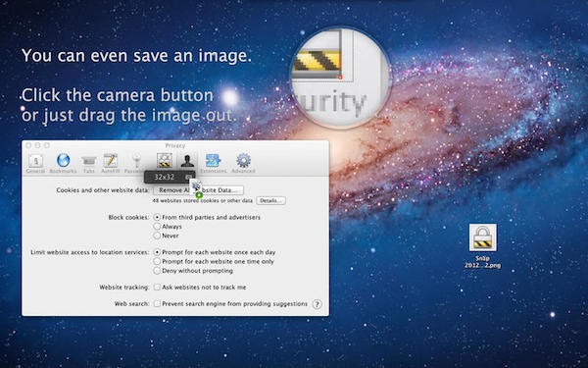Screen dimensions: 588x368
Task: Click Remove All Website Data button
Action: point(198,190)
